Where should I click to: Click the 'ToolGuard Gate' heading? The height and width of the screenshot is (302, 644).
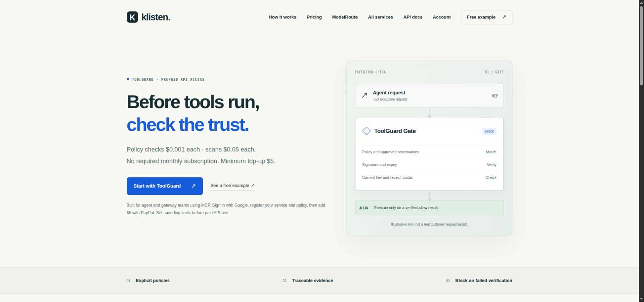[395, 131]
